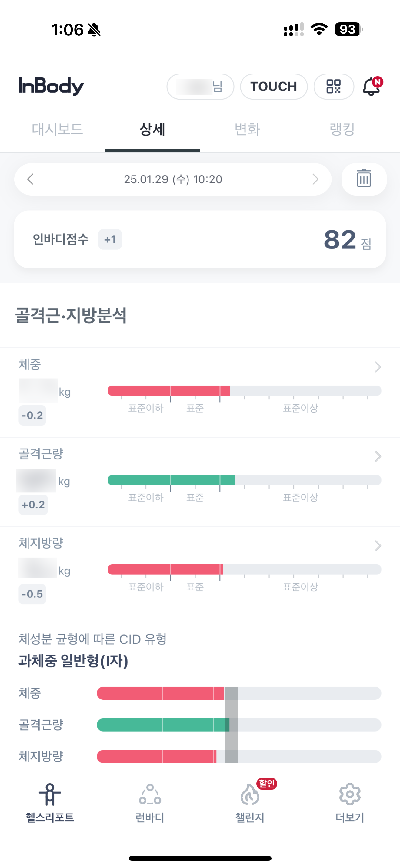400x868 pixels.
Task: Delete this record with trash icon
Action: (364, 179)
